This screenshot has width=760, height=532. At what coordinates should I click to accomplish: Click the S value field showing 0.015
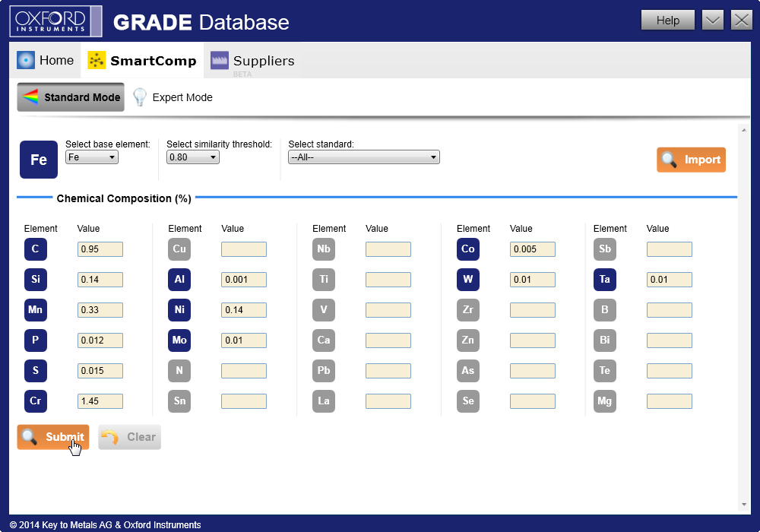100,371
